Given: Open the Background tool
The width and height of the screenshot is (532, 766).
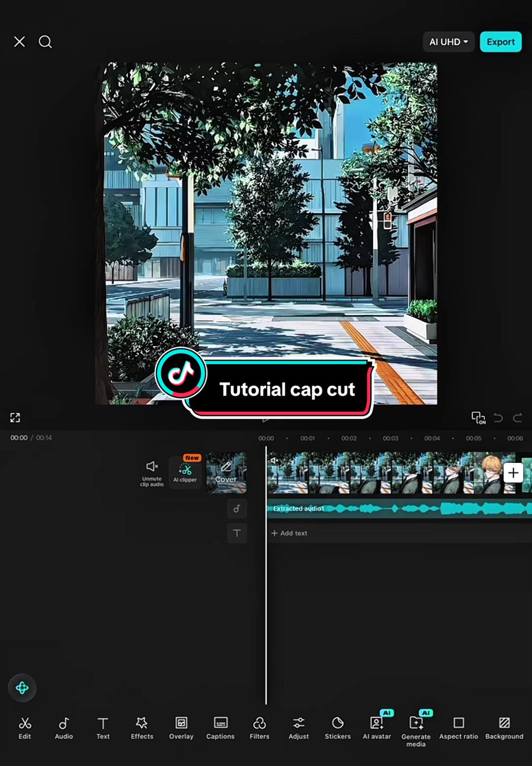Looking at the screenshot, I should pyautogui.click(x=504, y=728).
